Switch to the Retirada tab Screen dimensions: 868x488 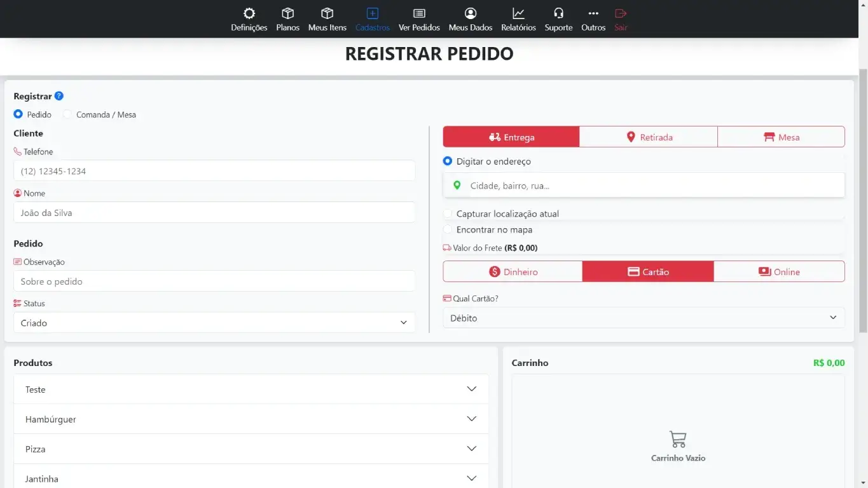coord(648,137)
